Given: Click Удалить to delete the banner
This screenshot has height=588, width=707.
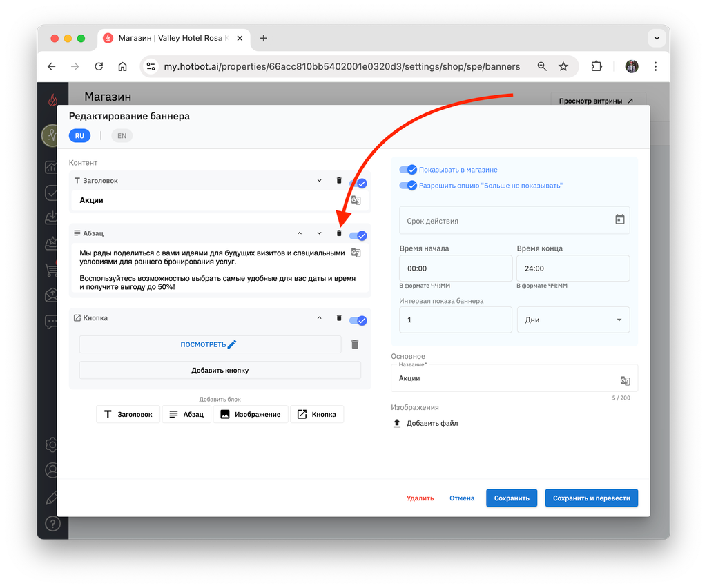Looking at the screenshot, I should coord(420,498).
